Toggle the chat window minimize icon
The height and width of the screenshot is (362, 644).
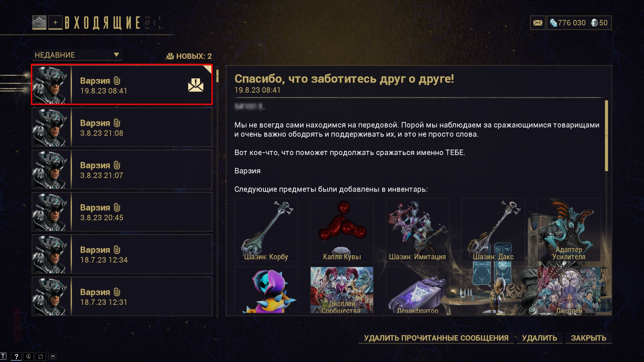53,357
